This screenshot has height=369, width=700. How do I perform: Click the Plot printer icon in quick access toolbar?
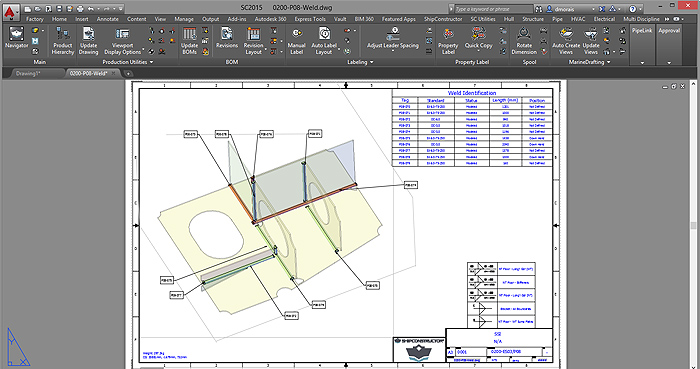coord(80,8)
